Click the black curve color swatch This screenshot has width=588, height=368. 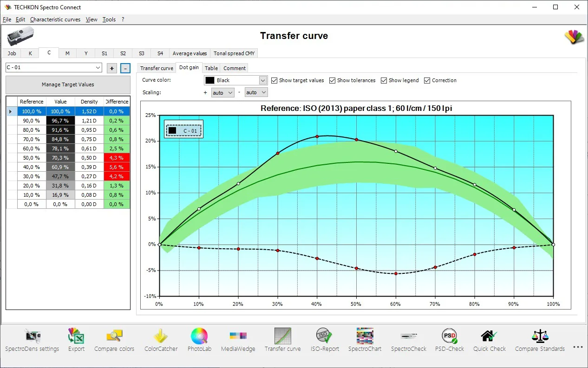point(210,80)
